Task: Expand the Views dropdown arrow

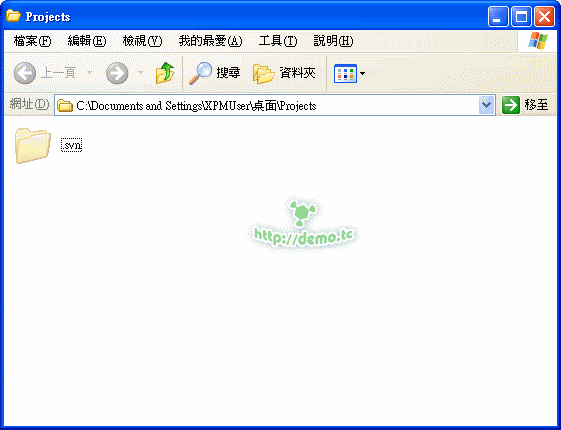Action: coord(362,74)
